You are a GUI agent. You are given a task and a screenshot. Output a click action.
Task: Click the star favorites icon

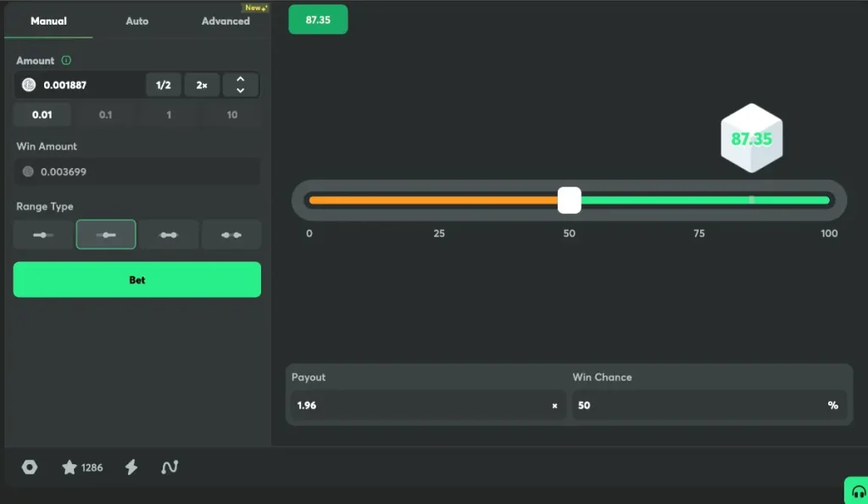(70, 468)
